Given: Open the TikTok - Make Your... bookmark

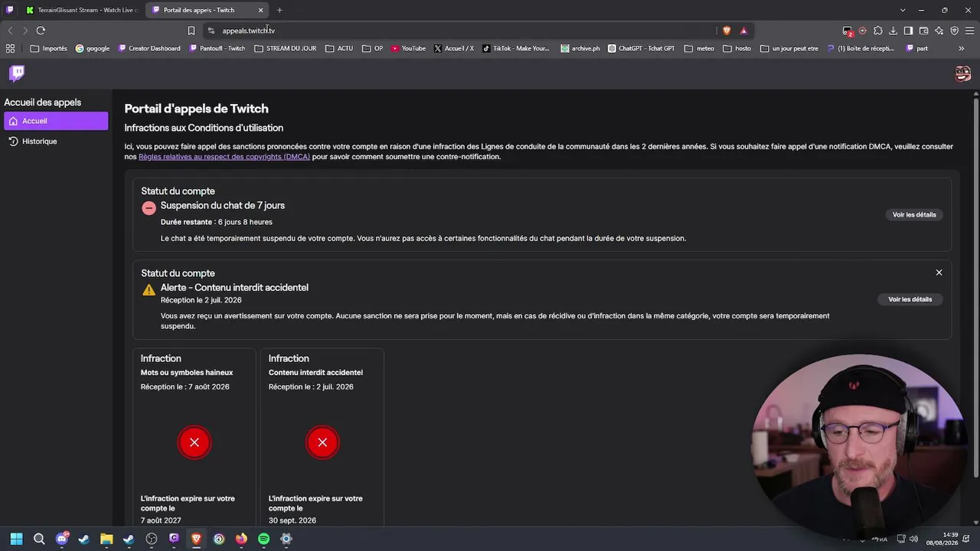Looking at the screenshot, I should (516, 48).
